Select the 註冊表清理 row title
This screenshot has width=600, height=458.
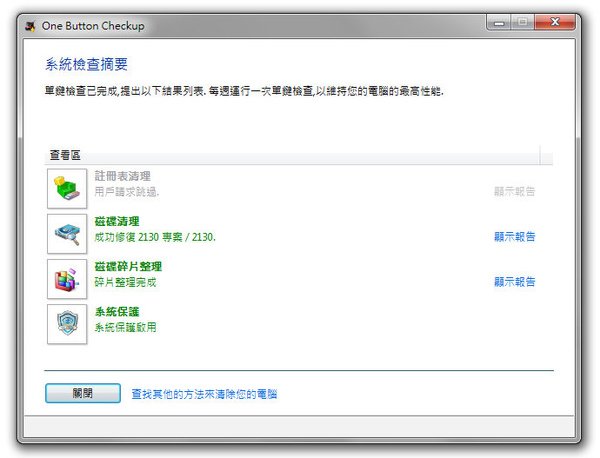point(122,176)
